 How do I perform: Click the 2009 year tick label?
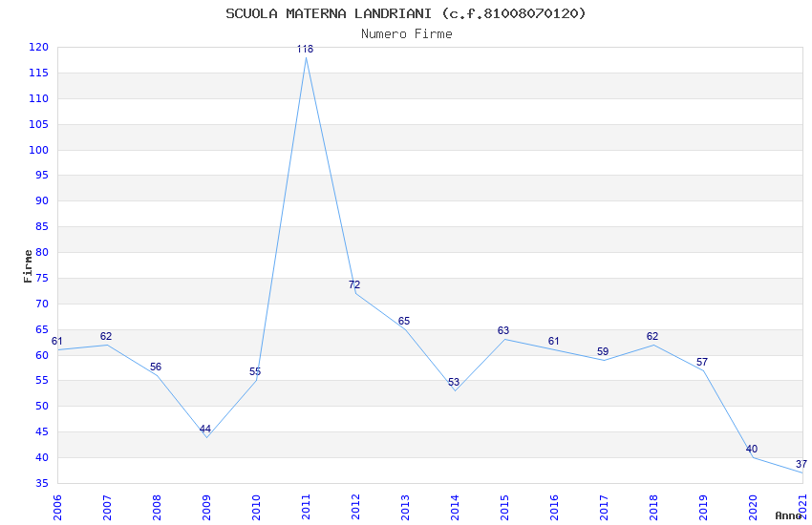tap(206, 508)
